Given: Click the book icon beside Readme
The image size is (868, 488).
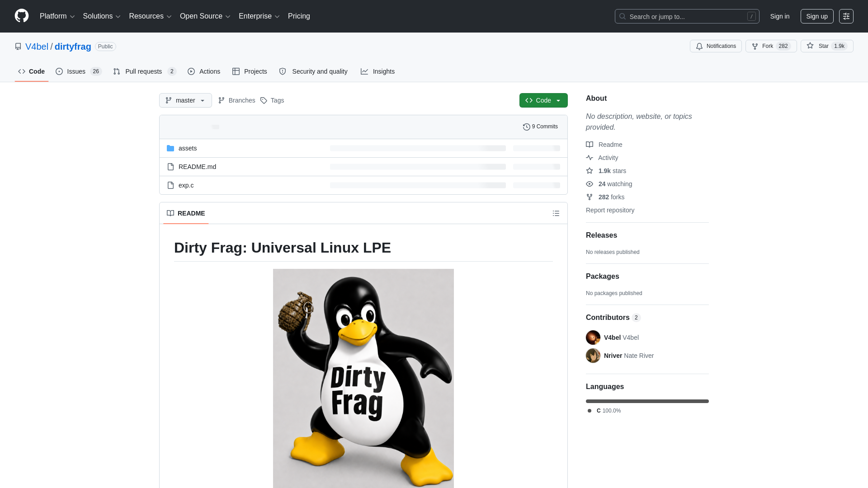Looking at the screenshot, I should 590,145.
